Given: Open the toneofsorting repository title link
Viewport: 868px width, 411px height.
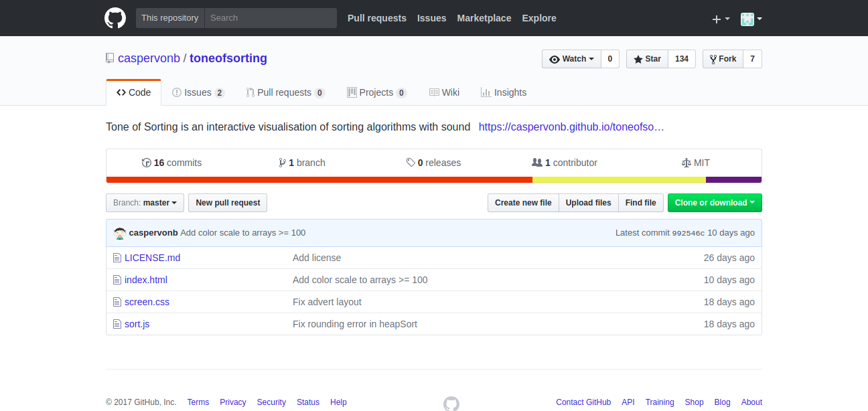Looking at the screenshot, I should click(228, 58).
